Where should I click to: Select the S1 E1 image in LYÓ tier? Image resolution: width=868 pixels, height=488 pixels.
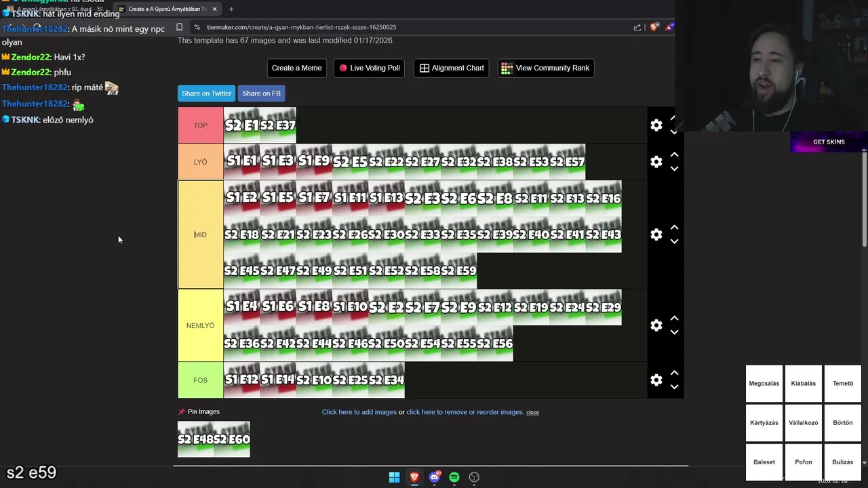coord(242,162)
